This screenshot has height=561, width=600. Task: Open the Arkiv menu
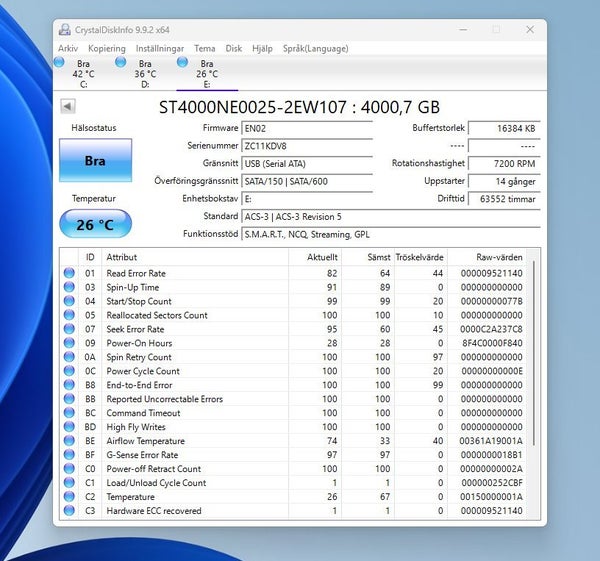point(68,49)
